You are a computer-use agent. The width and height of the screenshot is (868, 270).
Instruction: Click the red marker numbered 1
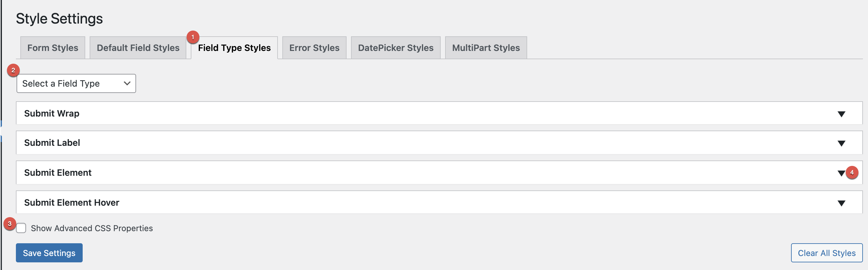[x=192, y=38]
